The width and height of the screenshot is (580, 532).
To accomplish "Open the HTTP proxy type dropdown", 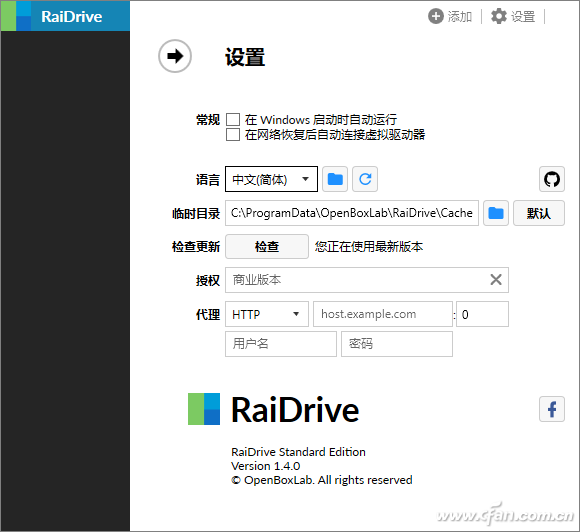I will coord(267,314).
